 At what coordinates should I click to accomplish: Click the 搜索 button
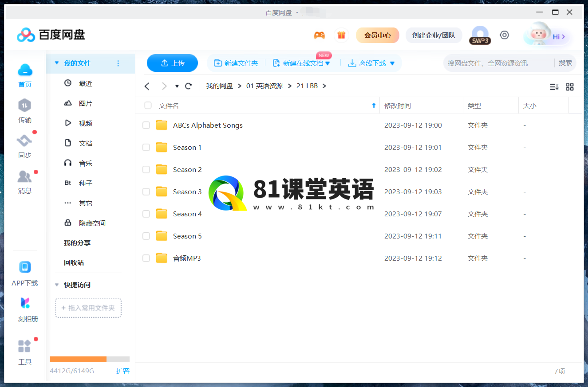(x=565, y=63)
